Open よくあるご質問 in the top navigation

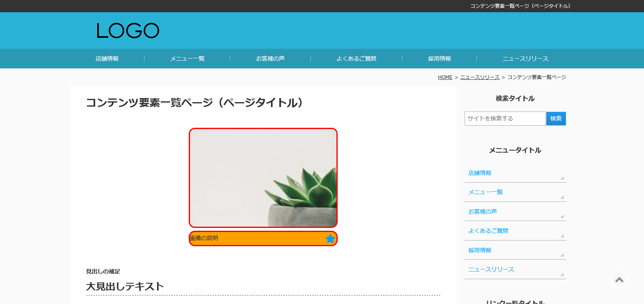click(x=356, y=59)
